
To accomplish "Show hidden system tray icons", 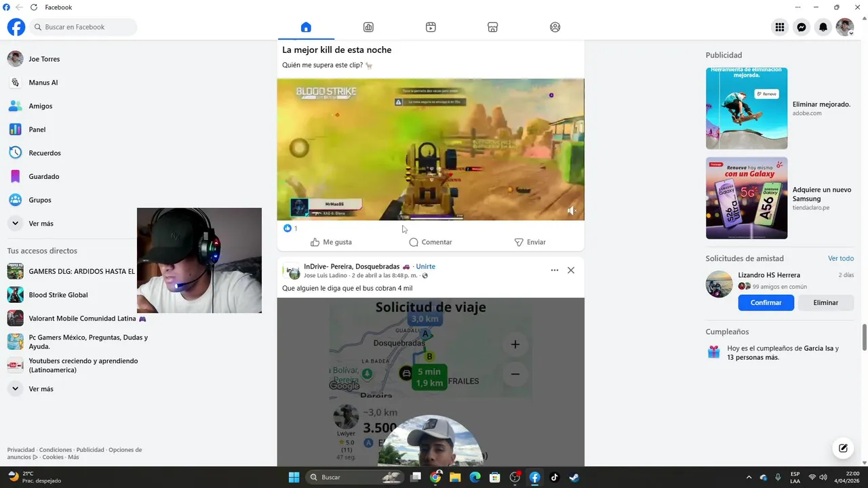I will click(x=749, y=477).
